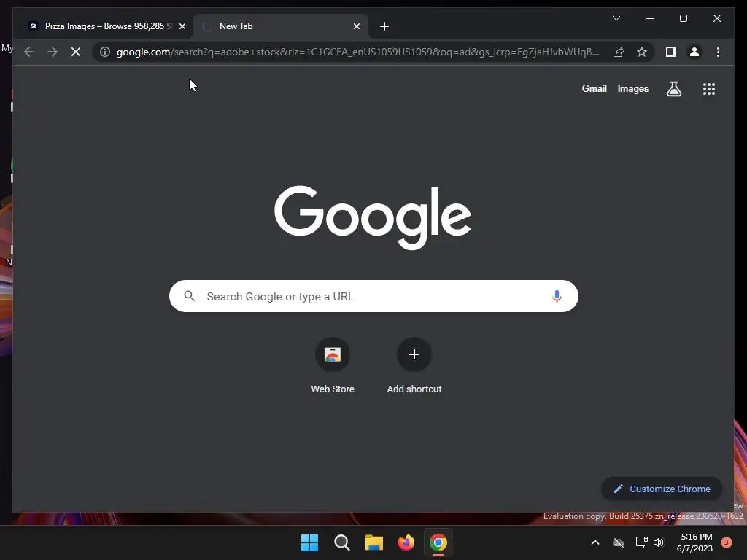The width and height of the screenshot is (747, 560).
Task: Open the tab search chevron
Action: 616,18
